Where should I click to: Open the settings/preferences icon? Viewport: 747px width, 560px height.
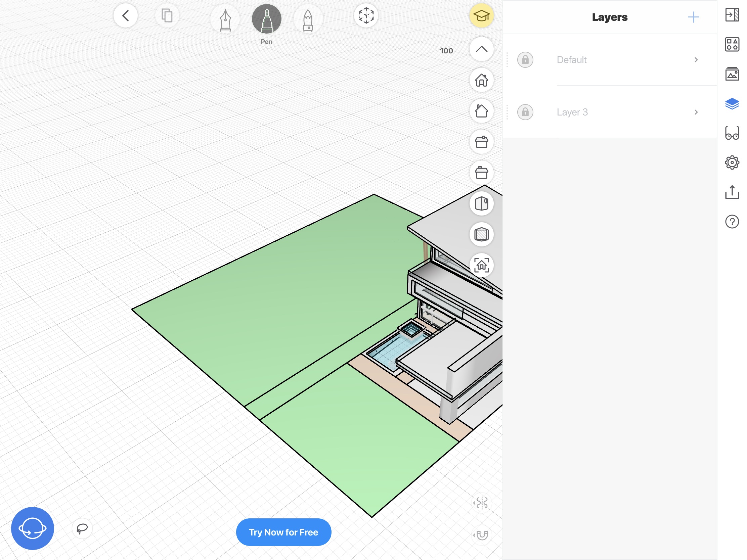(732, 162)
